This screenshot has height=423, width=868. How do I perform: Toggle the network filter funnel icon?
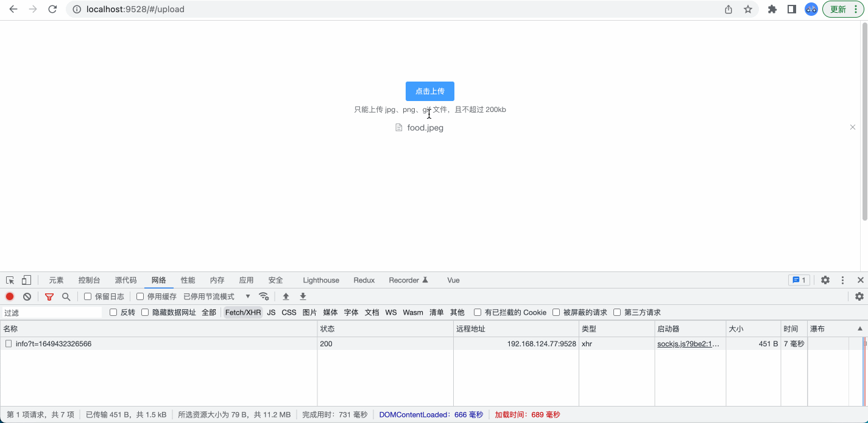click(x=49, y=296)
